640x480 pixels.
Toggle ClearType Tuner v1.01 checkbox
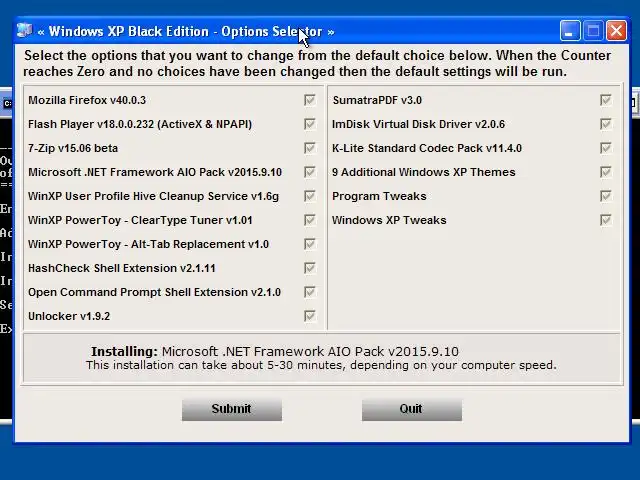[x=310, y=220]
